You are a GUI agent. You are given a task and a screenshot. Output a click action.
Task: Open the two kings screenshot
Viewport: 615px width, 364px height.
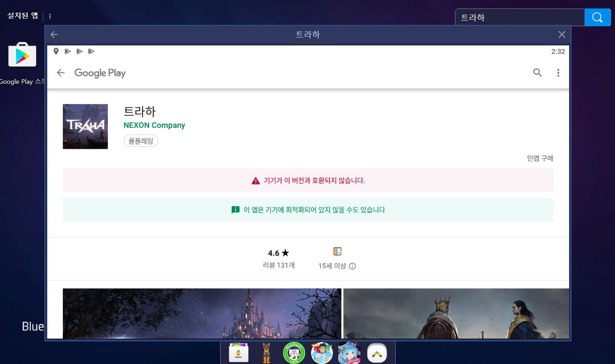coord(456,313)
